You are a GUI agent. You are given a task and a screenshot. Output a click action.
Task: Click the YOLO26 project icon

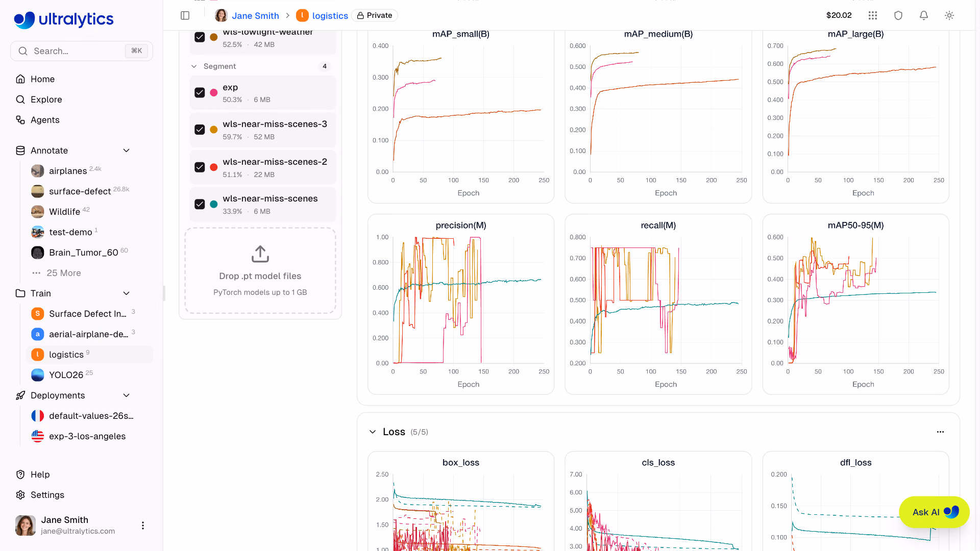(x=38, y=375)
